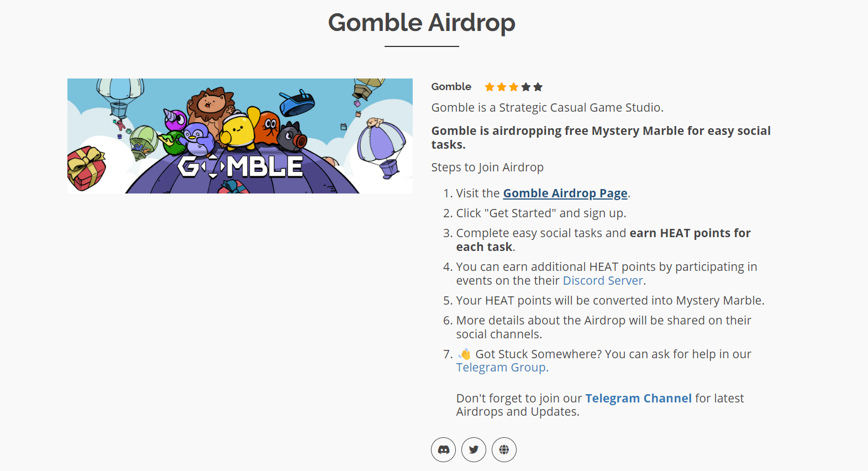This screenshot has width=868, height=471.
Task: Open Gomble's website via the globe icon
Action: (x=503, y=449)
